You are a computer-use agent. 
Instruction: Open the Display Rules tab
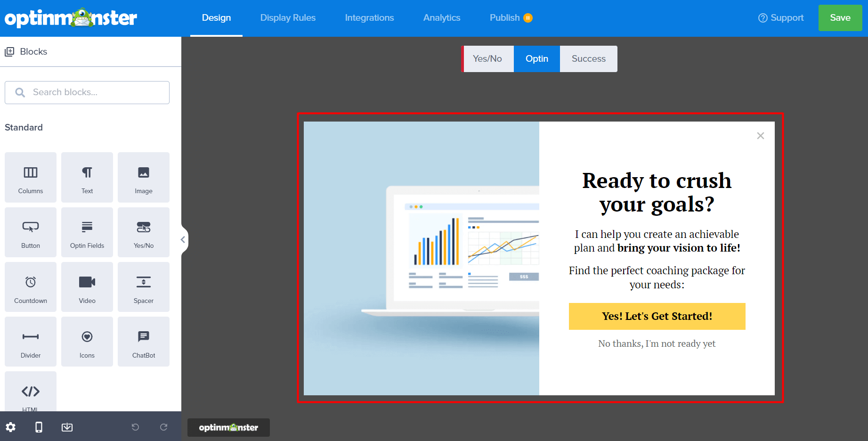288,18
